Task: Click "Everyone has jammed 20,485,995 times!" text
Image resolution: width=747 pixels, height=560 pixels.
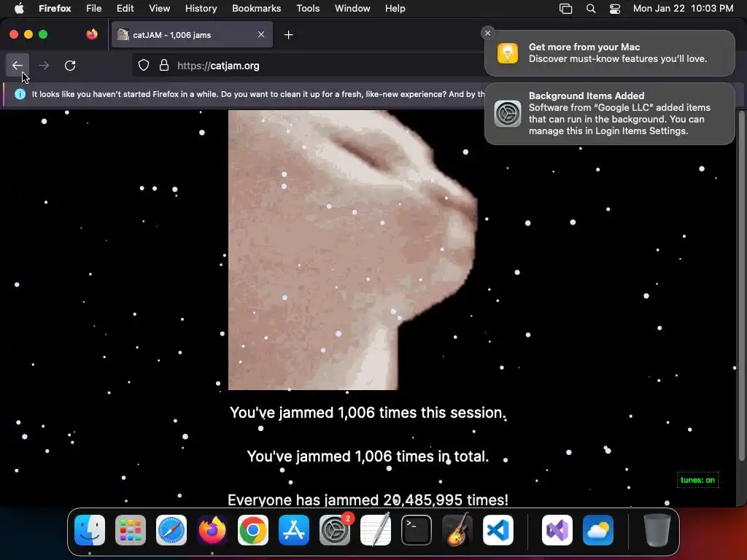Action: tap(368, 499)
